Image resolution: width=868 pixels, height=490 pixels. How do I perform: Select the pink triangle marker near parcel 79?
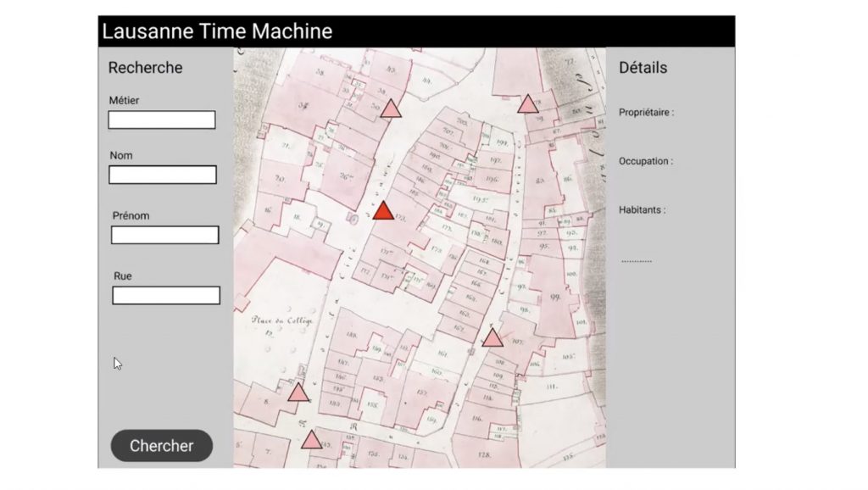point(528,104)
